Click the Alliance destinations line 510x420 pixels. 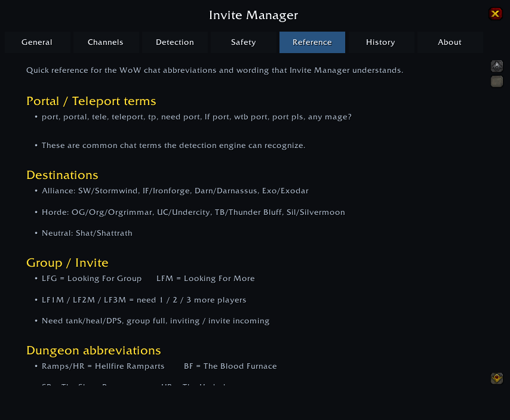point(175,191)
